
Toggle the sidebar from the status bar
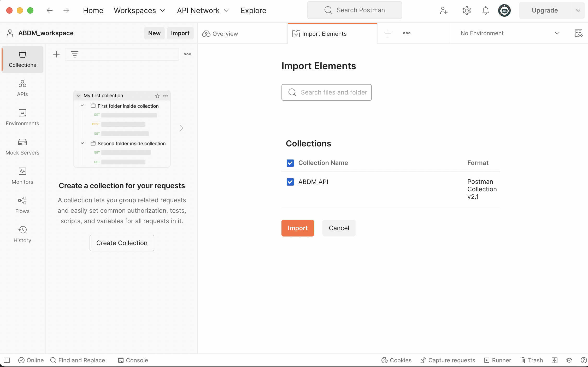(x=7, y=360)
